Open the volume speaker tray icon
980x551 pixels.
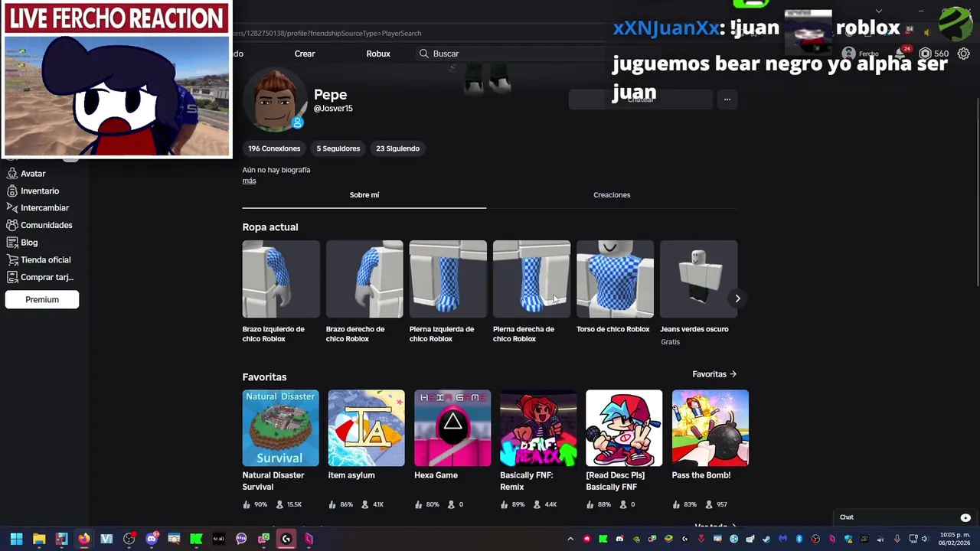point(924,539)
